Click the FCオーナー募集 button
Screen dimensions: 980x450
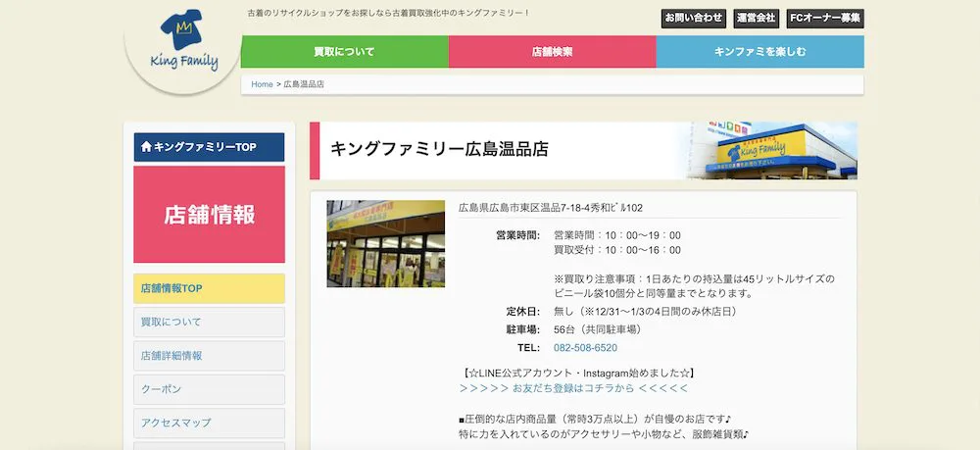(x=825, y=18)
